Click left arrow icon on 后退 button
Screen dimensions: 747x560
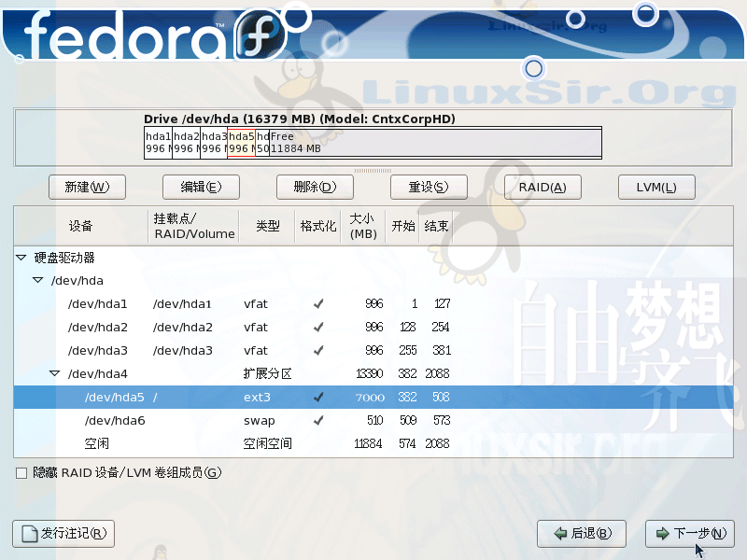coord(561,533)
